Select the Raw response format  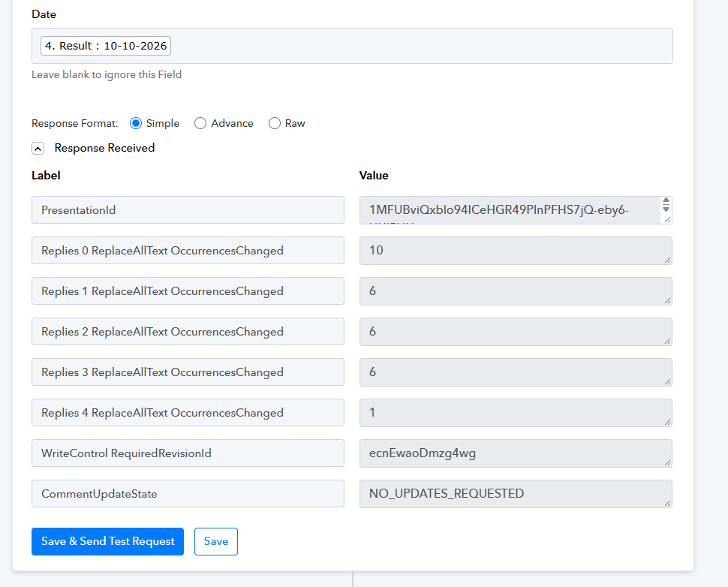point(275,123)
